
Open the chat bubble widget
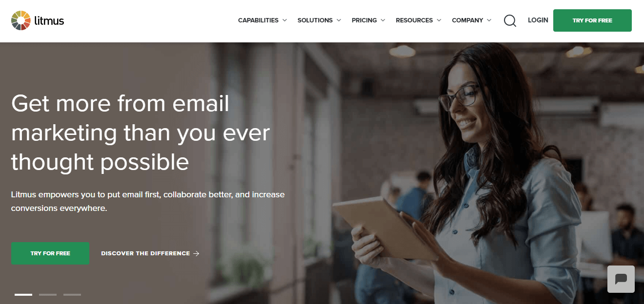click(621, 279)
